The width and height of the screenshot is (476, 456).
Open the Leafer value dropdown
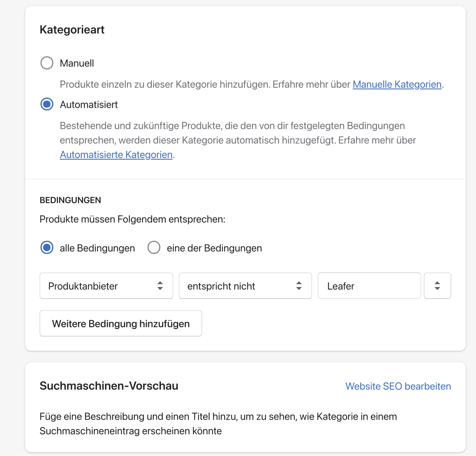click(x=369, y=286)
